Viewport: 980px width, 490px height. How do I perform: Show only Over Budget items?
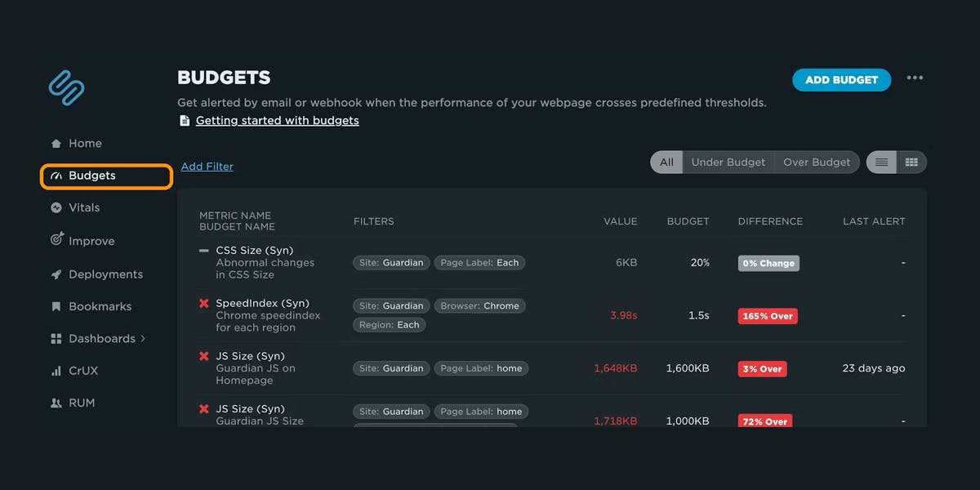point(817,163)
